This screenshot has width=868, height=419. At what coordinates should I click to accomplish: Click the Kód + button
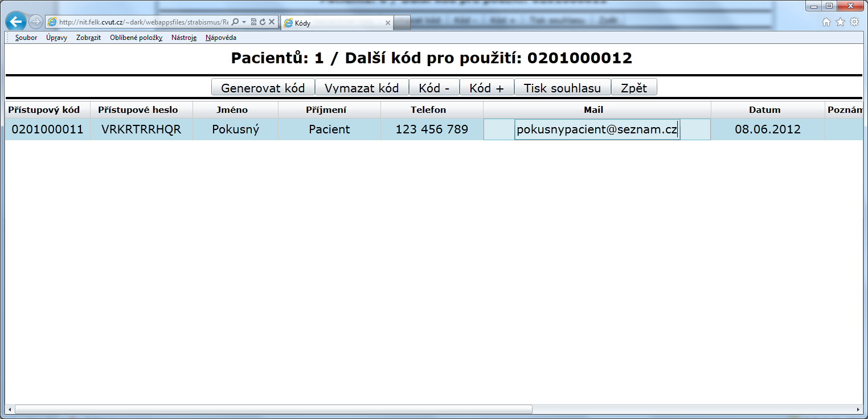487,88
